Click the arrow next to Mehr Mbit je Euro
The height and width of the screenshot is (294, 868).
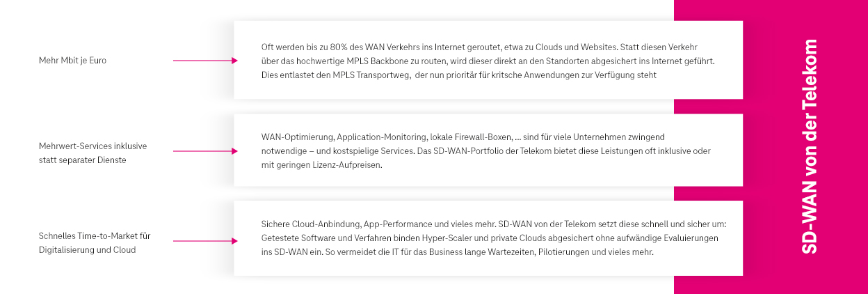coord(205,61)
